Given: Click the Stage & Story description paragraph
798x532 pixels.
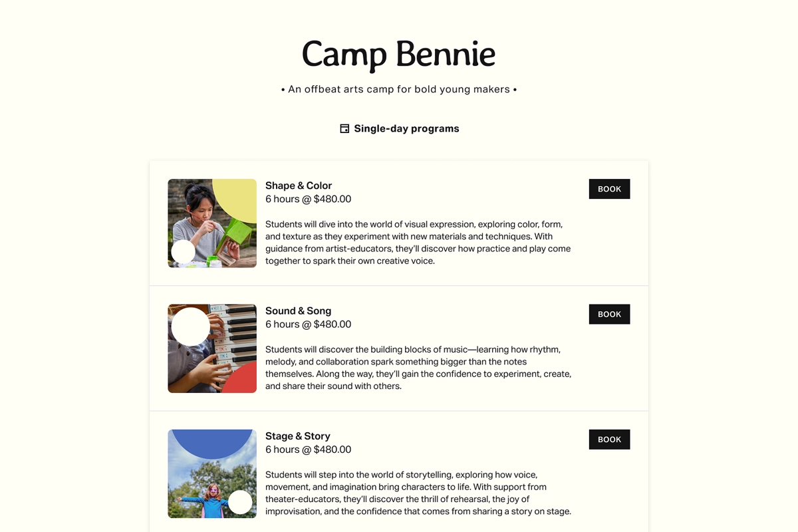Looking at the screenshot, I should pyautogui.click(x=418, y=493).
